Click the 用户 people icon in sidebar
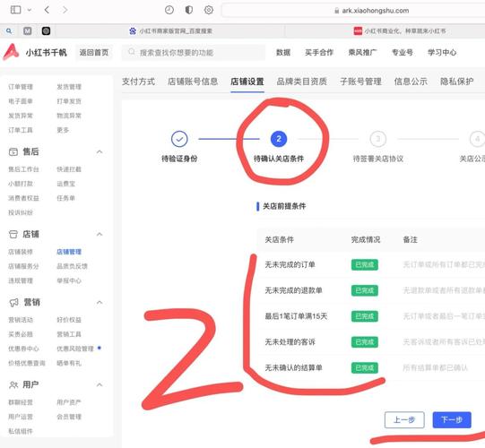This screenshot has width=485, height=448. 13,385
